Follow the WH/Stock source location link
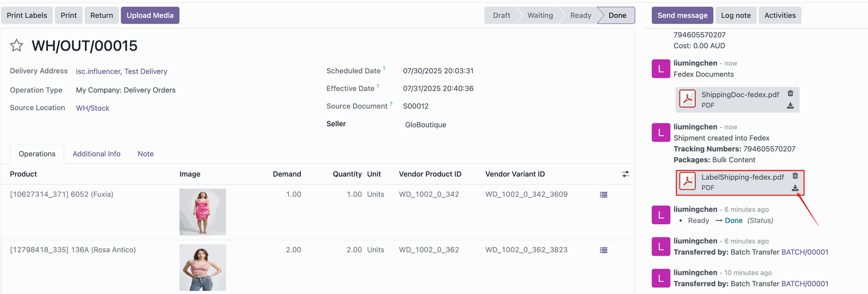The image size is (868, 294). (93, 108)
